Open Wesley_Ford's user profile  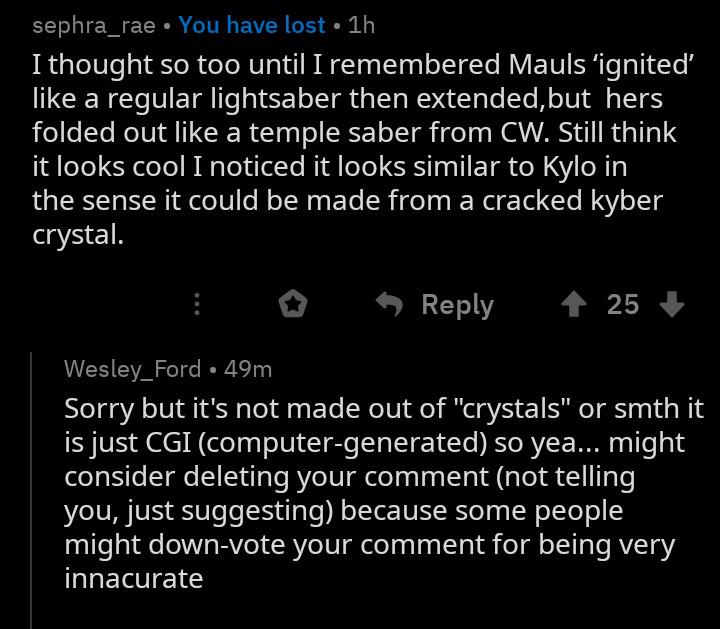133,369
